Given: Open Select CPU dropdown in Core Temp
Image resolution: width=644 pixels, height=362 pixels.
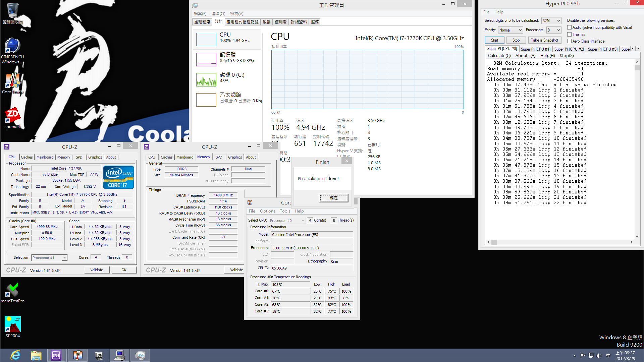Looking at the screenshot, I should click(x=287, y=220).
